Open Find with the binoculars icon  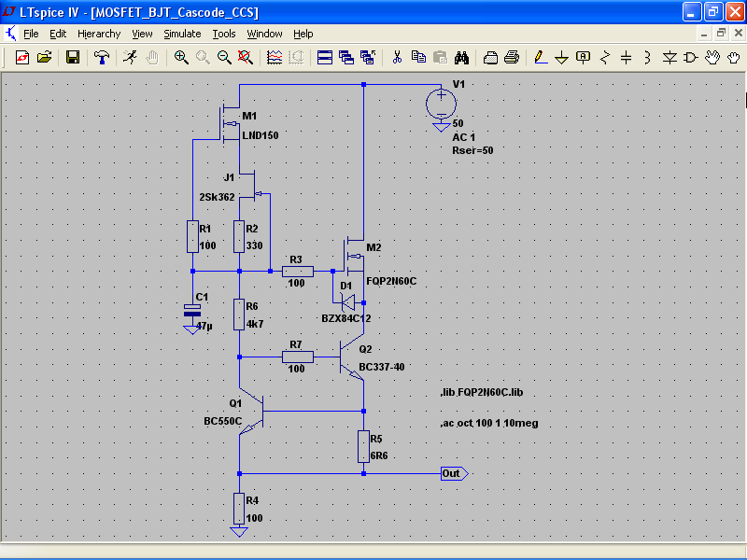[x=461, y=58]
